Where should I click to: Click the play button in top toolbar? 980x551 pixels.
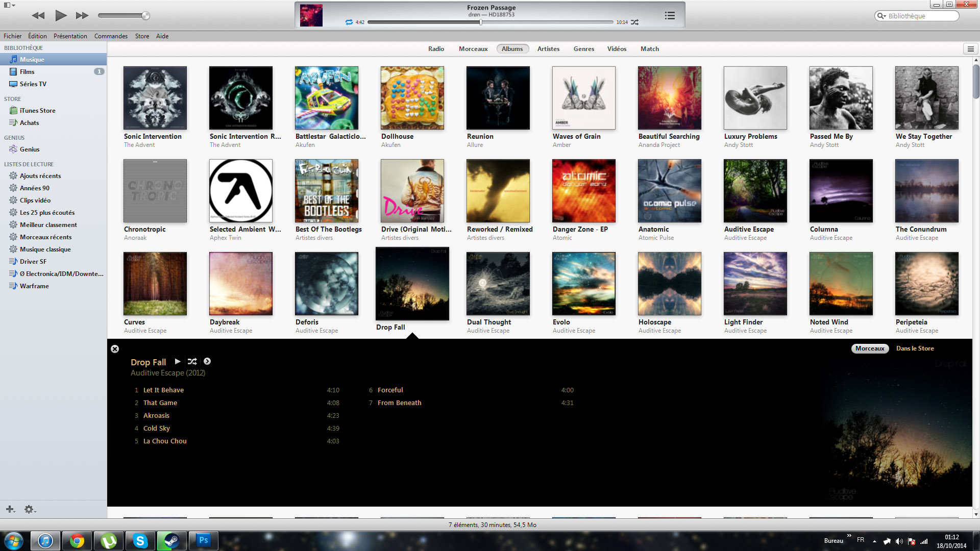(x=61, y=15)
